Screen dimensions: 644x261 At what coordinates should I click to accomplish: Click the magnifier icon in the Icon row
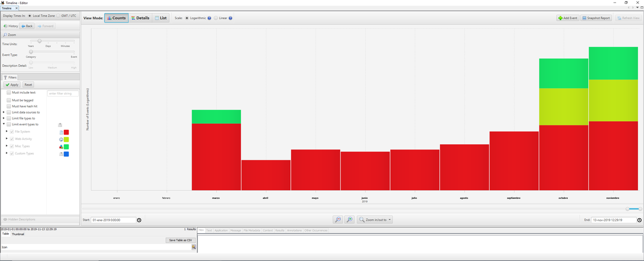[194, 247]
